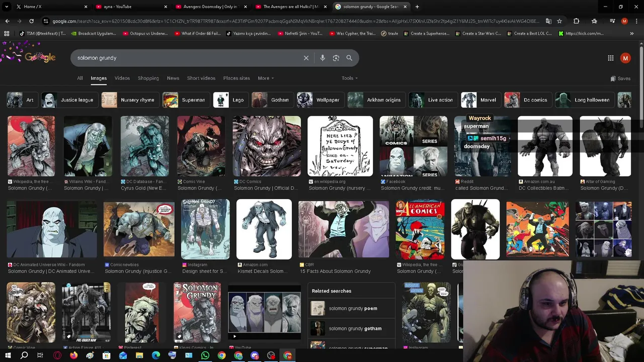Open the nursery rhyme tombstone image

pos(340,146)
